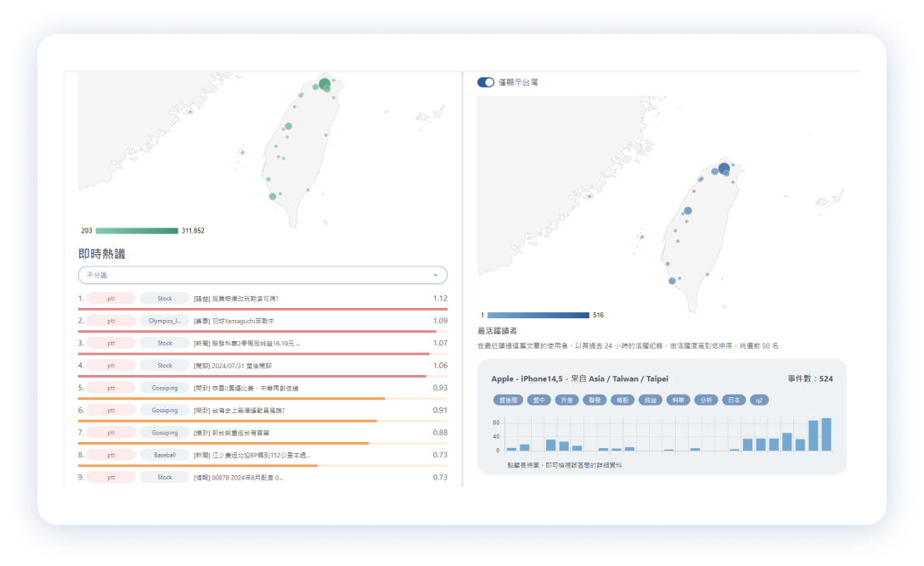Toggle the 僅顯示台灣 show-Taiwan-only switch
This screenshot has height=566, width=924.
(486, 82)
